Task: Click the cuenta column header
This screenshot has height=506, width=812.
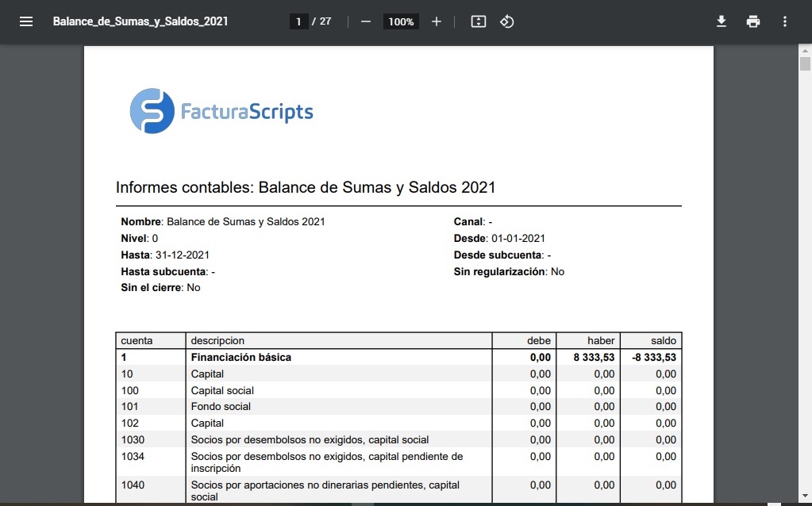Action: (137, 340)
